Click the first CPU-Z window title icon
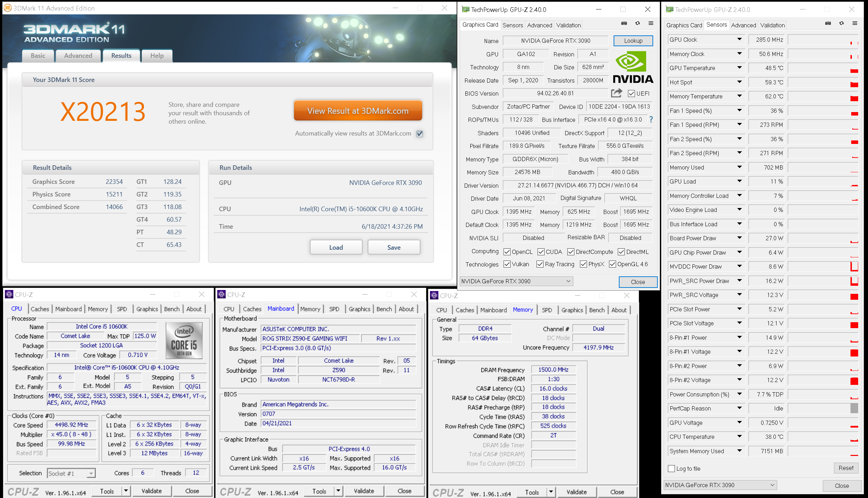 click(x=9, y=294)
